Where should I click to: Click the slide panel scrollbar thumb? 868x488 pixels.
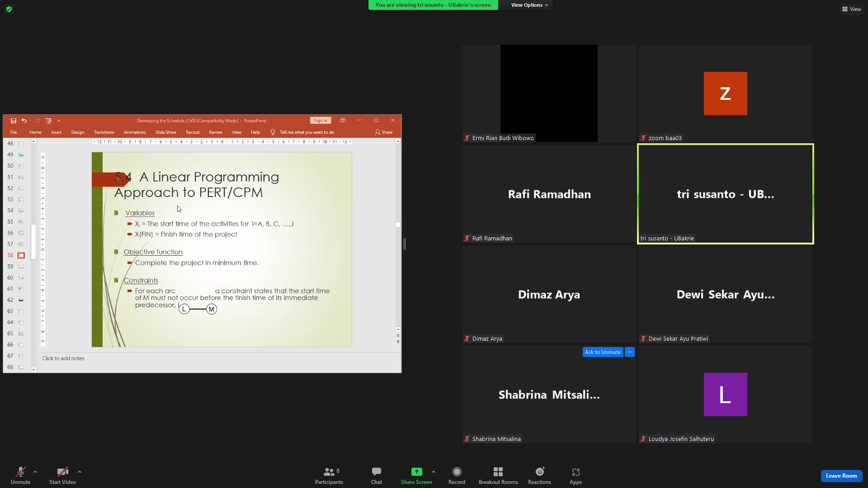click(33, 242)
